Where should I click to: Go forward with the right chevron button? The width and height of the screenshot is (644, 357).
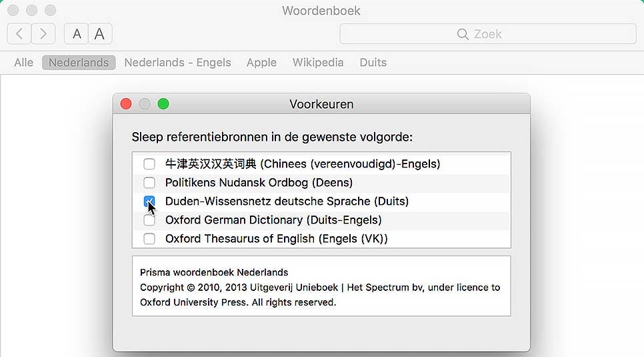[x=43, y=33]
